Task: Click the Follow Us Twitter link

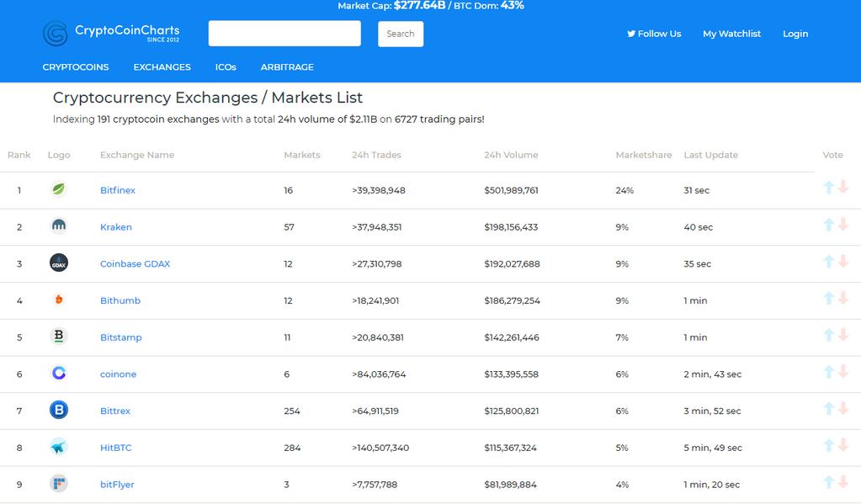Action: 654,34
